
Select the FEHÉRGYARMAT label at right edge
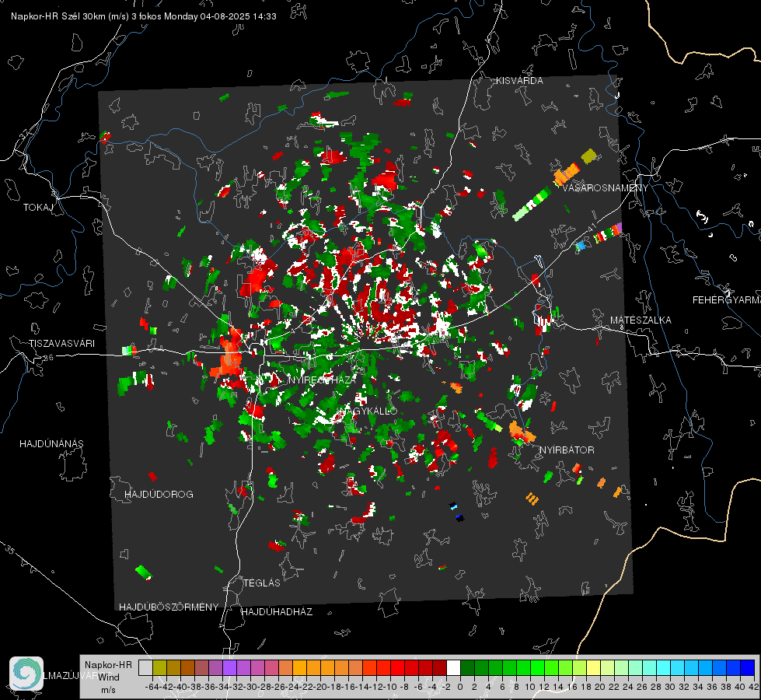726,300
